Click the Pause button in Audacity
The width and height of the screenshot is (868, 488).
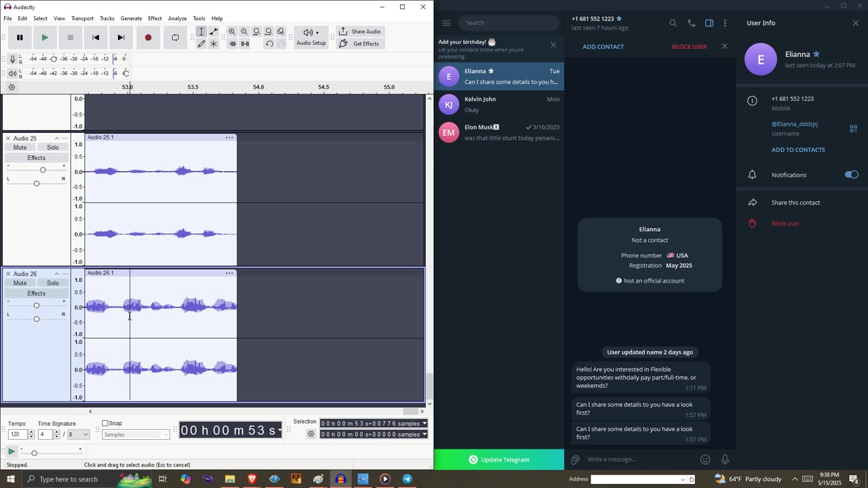[20, 37]
